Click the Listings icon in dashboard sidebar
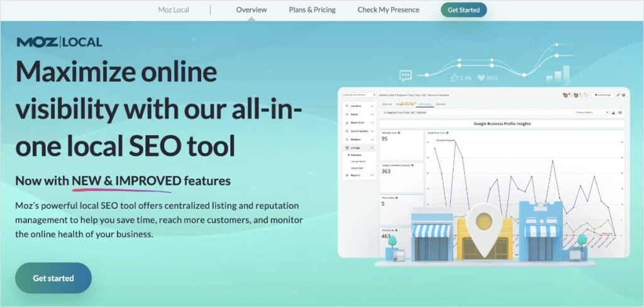Screen dimensions: 644x307 [x=347, y=148]
